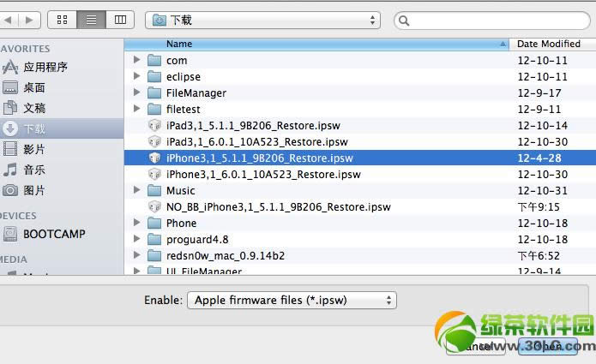The width and height of the screenshot is (596, 364).
Task: Select 下载 in the sidebar
Action: point(62,128)
